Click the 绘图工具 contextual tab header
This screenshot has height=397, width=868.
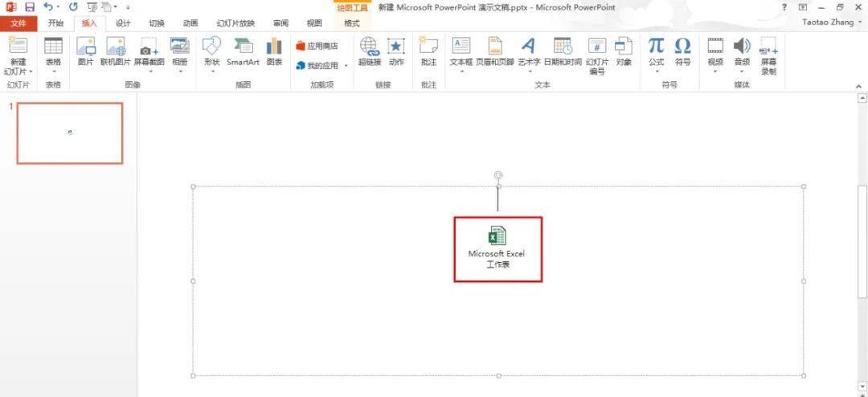pos(352,8)
